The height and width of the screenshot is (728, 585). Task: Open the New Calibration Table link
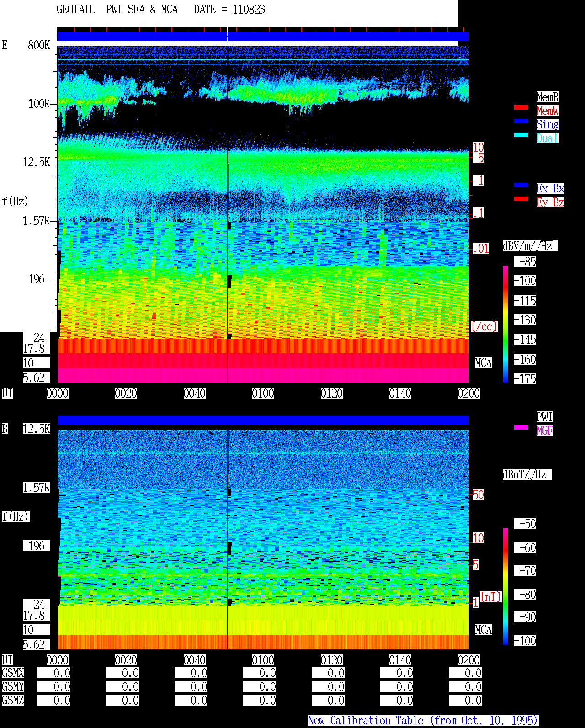(423, 720)
